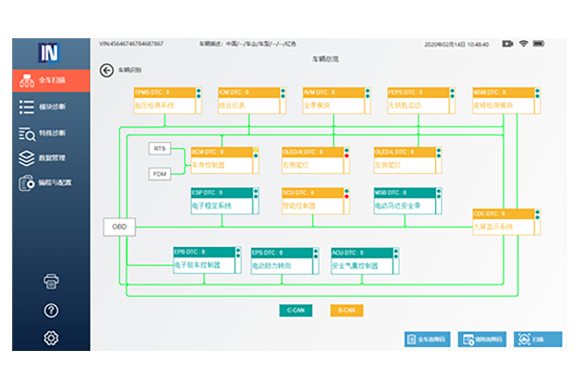This screenshot has height=388, width=578.
Task: Open settings gear in sidebar
Action: tap(51, 338)
